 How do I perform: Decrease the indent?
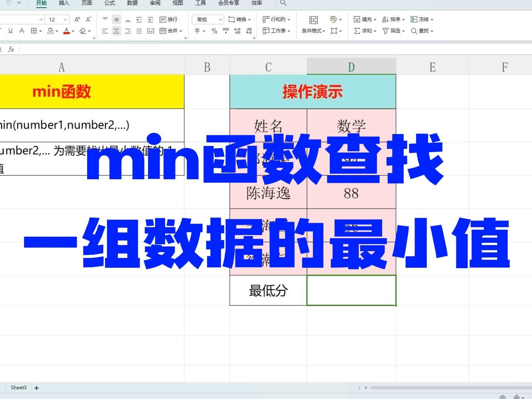tap(139, 19)
